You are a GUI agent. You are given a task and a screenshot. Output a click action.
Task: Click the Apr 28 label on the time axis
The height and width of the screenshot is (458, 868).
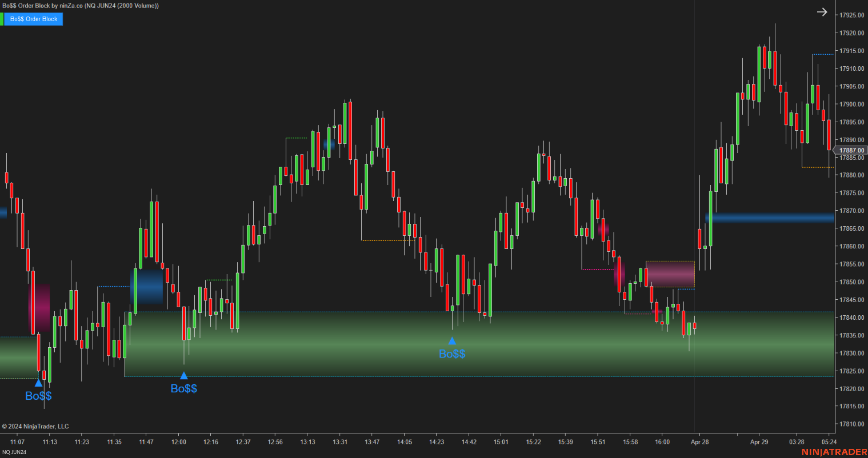[x=699, y=441]
